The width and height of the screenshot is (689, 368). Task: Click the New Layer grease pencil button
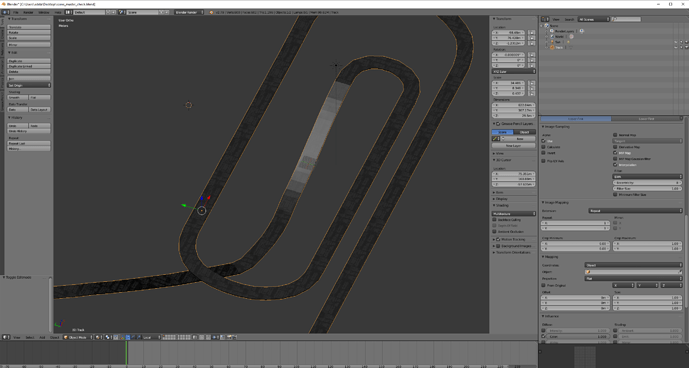(514, 146)
